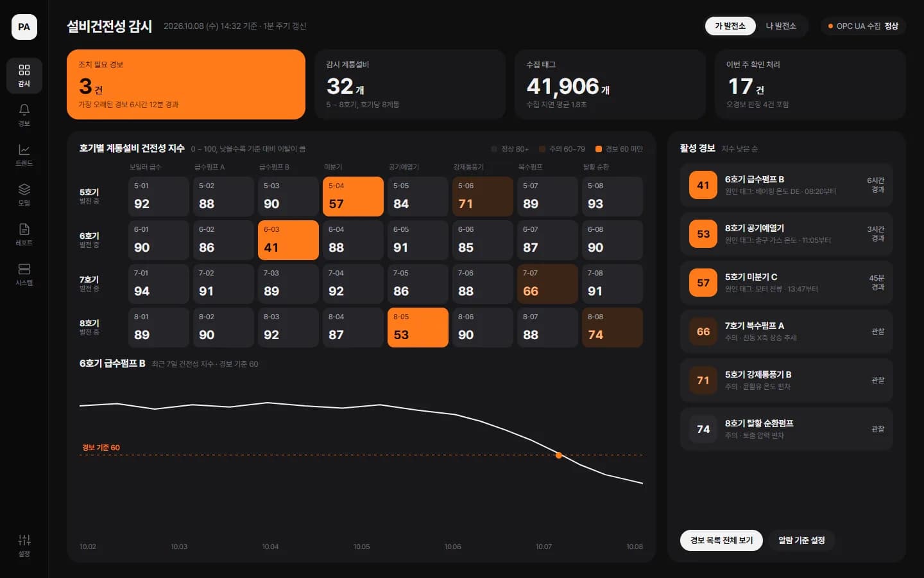The height and width of the screenshot is (578, 924).
Task: Select caution cell 8-08 with value 74
Action: click(x=612, y=328)
